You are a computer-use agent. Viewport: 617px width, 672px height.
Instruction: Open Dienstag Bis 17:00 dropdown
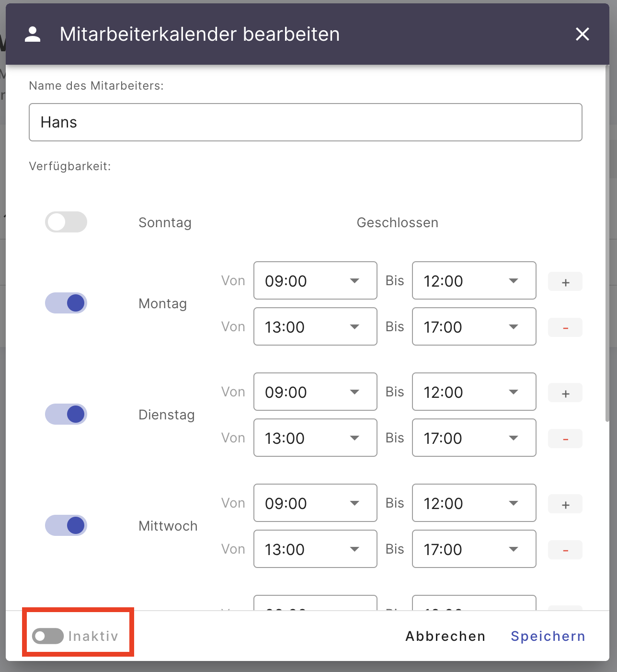coord(473,438)
